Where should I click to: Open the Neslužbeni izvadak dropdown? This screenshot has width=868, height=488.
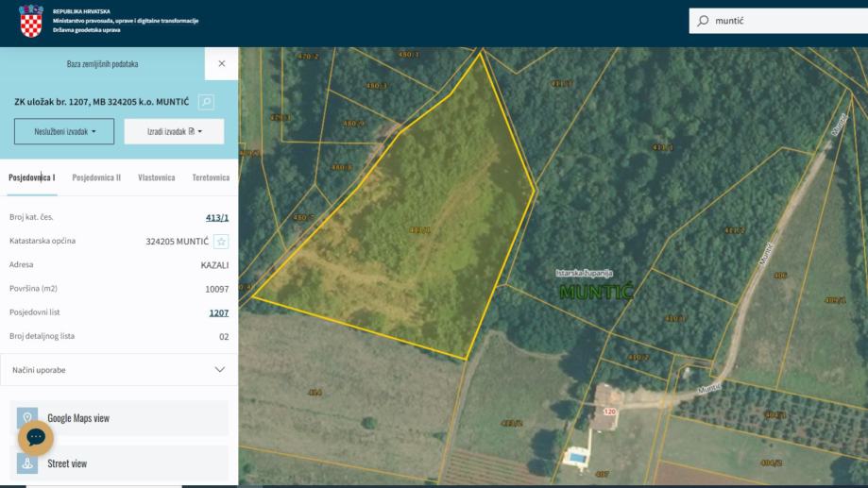click(64, 131)
